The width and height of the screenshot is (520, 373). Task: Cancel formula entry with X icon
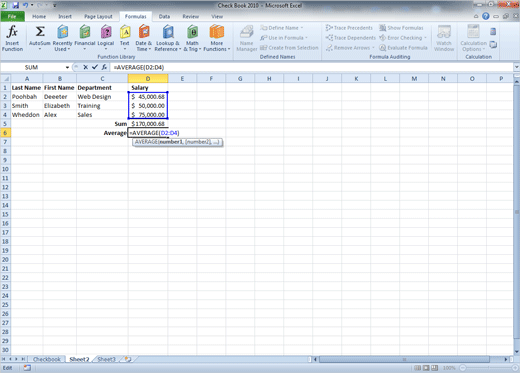[x=86, y=67]
